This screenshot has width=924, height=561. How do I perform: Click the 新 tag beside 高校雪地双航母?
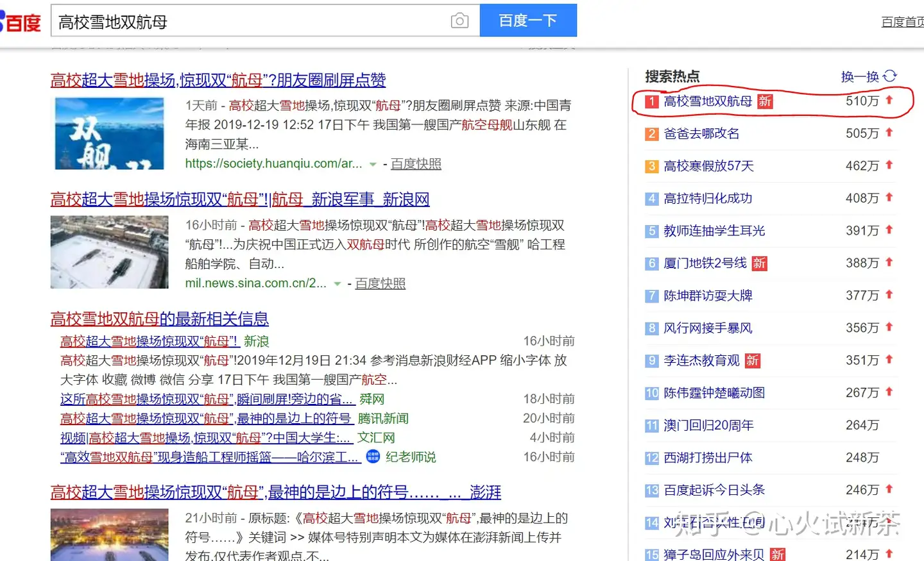pos(765,102)
